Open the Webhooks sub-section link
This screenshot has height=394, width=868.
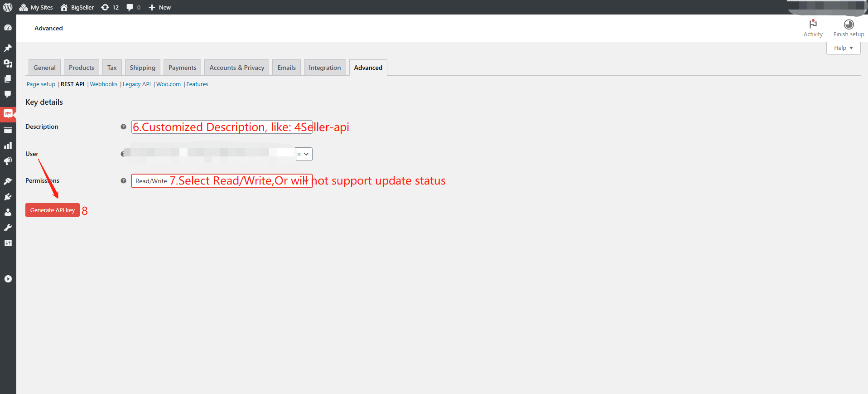(103, 84)
